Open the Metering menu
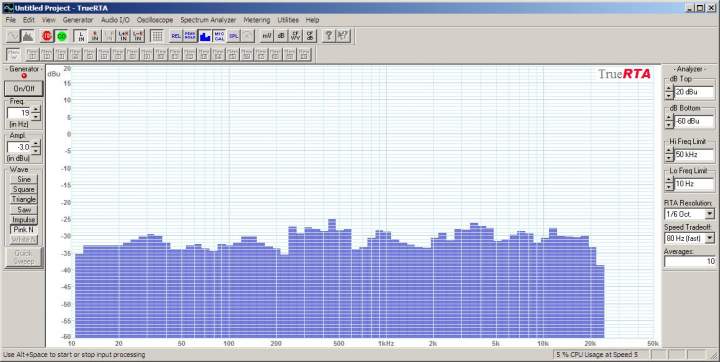Viewport: 720px width, 362px height. click(x=257, y=20)
